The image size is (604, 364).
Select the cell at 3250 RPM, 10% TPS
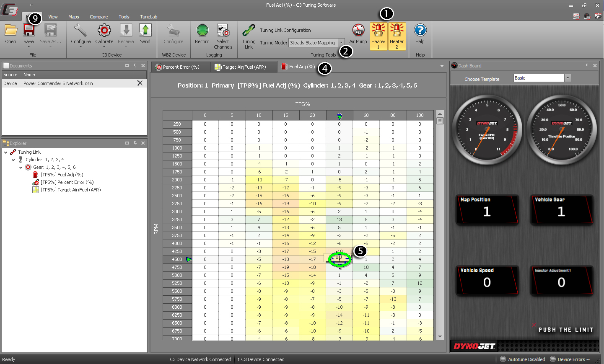pyautogui.click(x=259, y=219)
